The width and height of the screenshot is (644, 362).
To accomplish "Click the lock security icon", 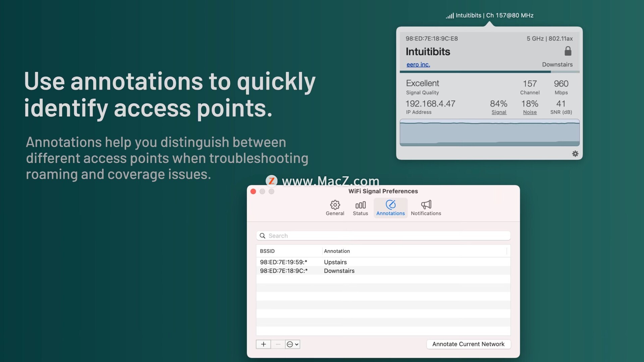I will 568,51.
